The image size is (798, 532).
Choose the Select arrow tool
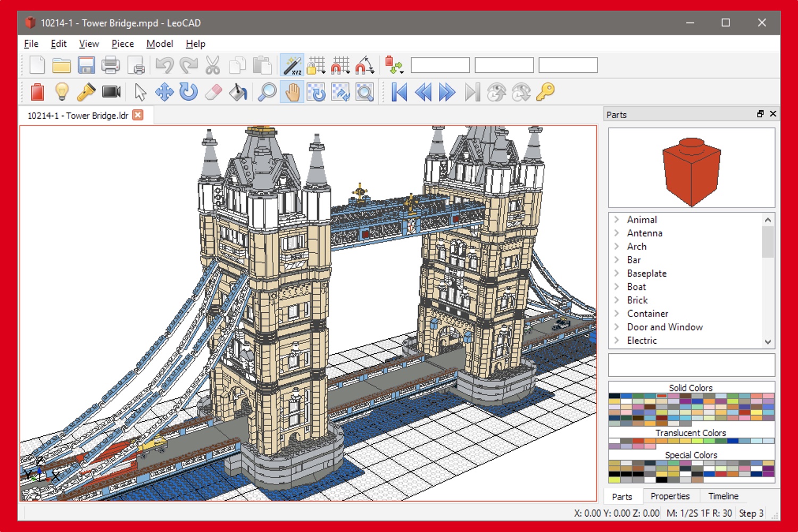tap(140, 92)
